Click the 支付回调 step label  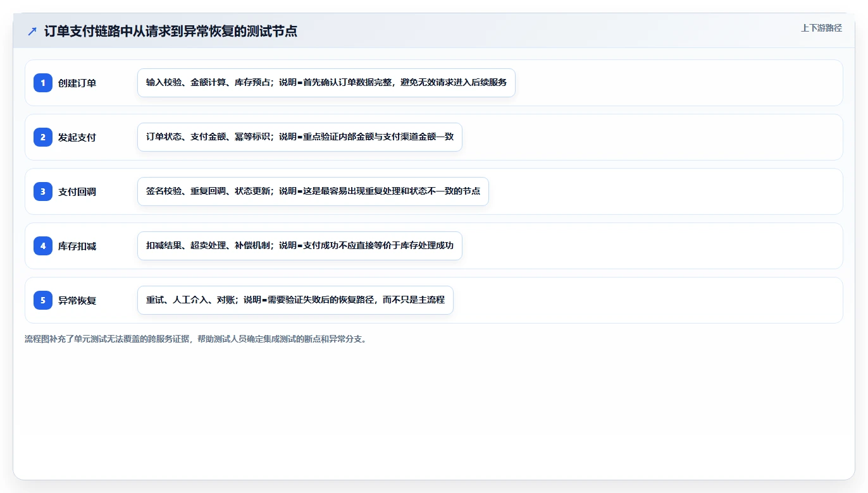(x=77, y=192)
